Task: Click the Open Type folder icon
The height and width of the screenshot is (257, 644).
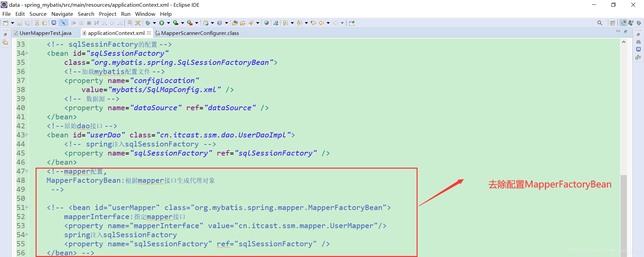Action: pyautogui.click(x=235, y=23)
